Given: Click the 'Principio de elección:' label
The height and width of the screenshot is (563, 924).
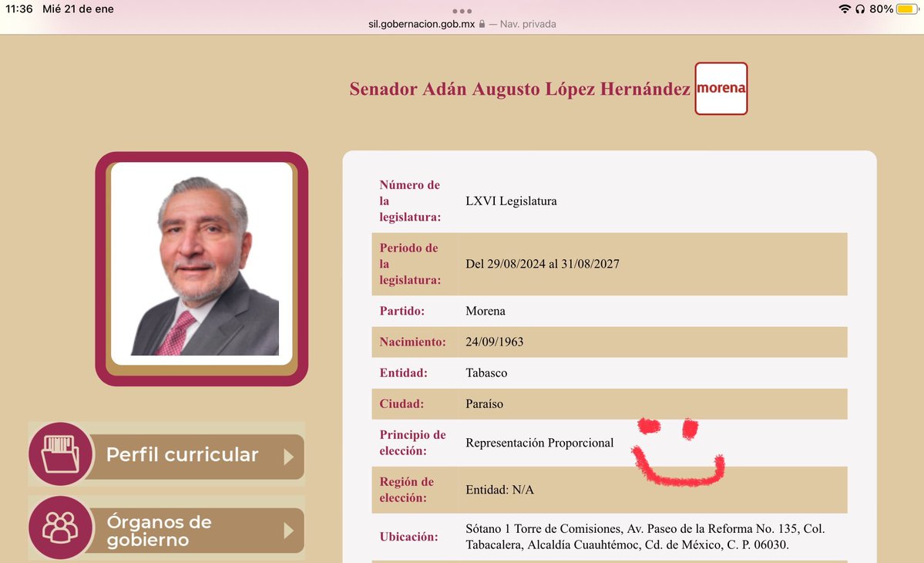Looking at the screenshot, I should 412,443.
